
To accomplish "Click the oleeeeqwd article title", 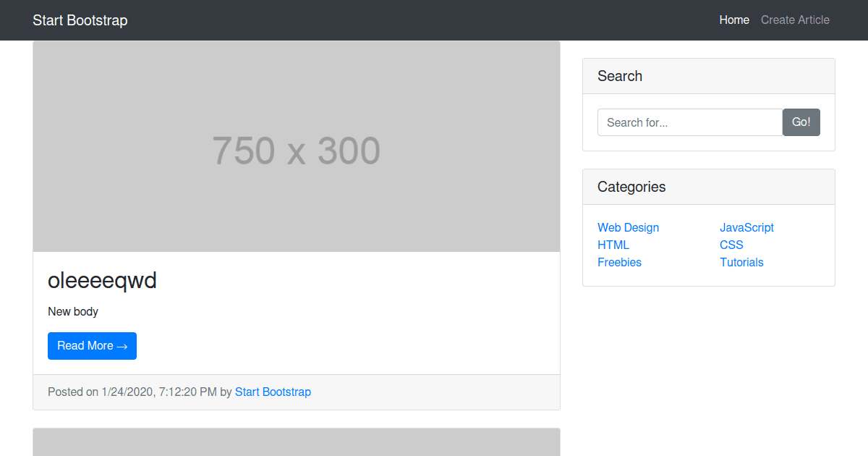I will [x=102, y=280].
